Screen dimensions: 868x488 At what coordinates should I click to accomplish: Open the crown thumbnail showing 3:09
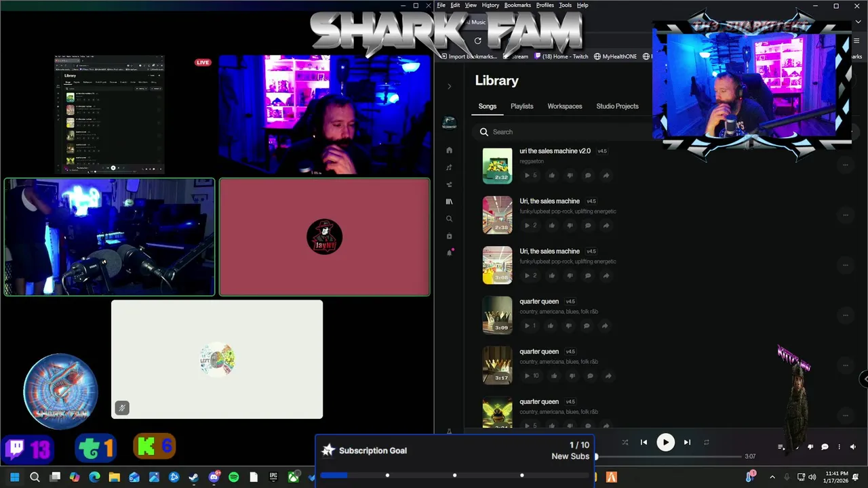[497, 315]
